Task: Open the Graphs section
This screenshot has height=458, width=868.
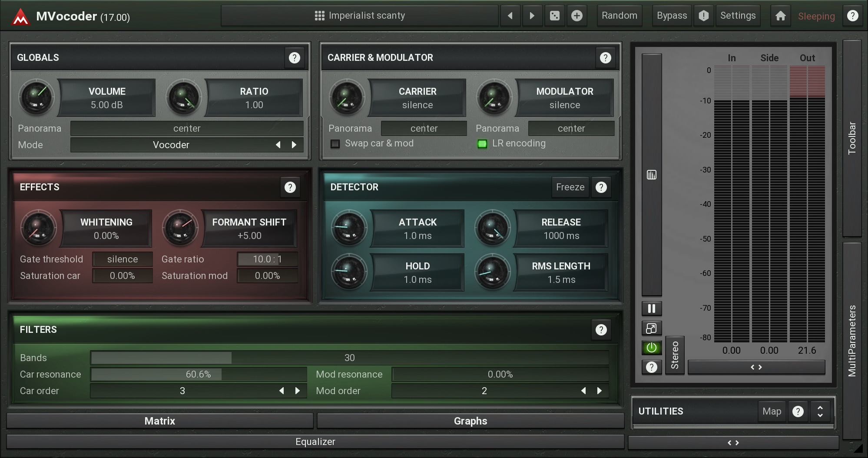Action: click(x=470, y=421)
